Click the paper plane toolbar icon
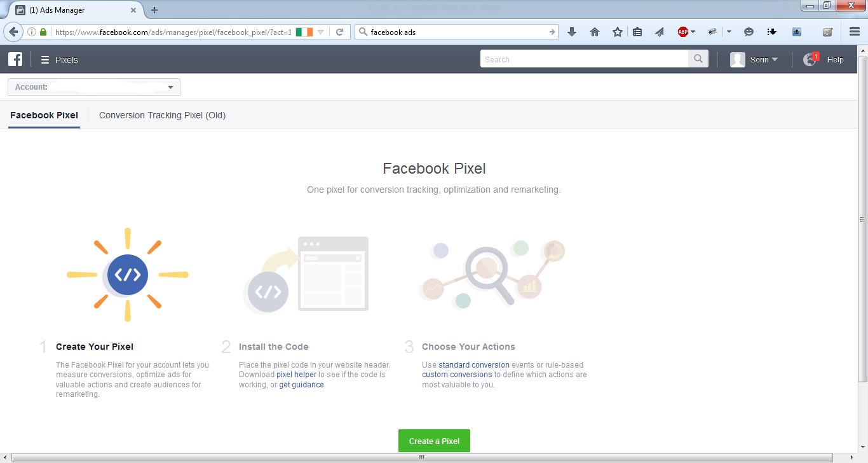The width and height of the screenshot is (868, 463). pyautogui.click(x=659, y=32)
